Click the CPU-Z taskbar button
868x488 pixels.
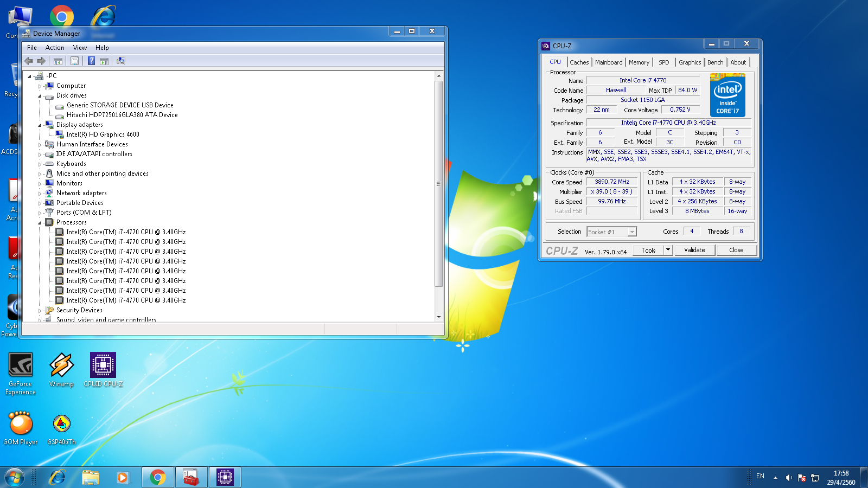click(x=225, y=477)
